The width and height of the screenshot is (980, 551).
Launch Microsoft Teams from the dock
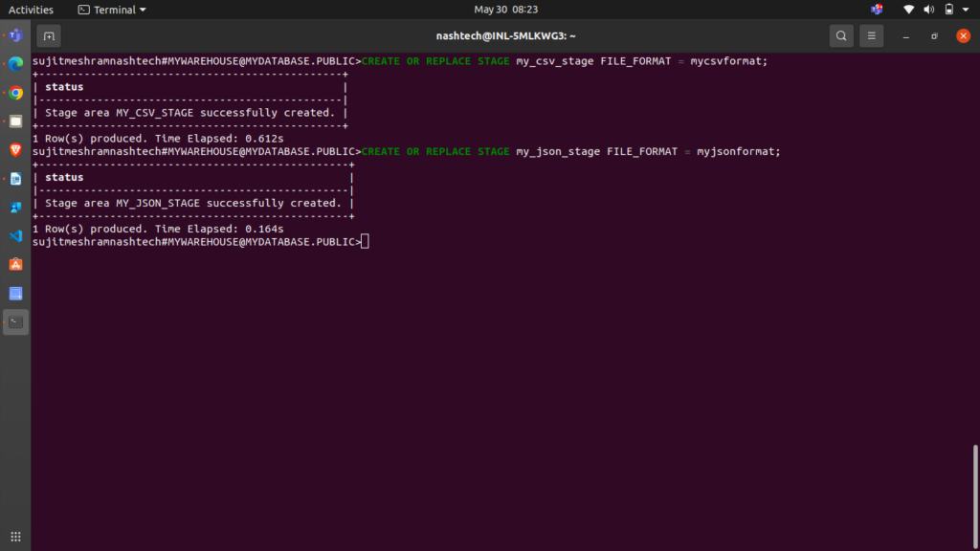(15, 35)
